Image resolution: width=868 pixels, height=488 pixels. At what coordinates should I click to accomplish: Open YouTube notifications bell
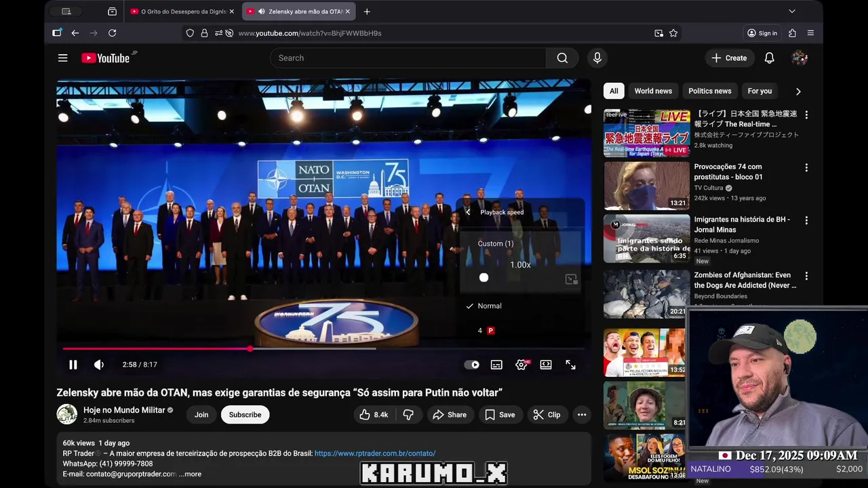tap(770, 58)
